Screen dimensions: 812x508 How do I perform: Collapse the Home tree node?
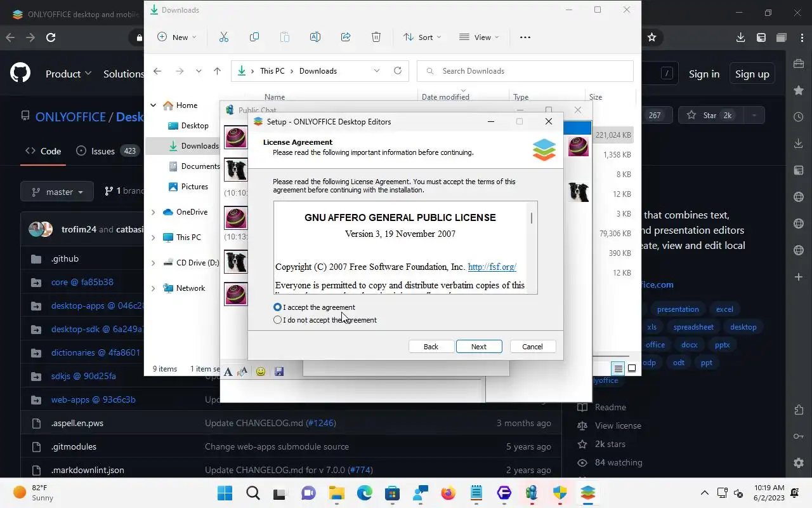tap(153, 105)
